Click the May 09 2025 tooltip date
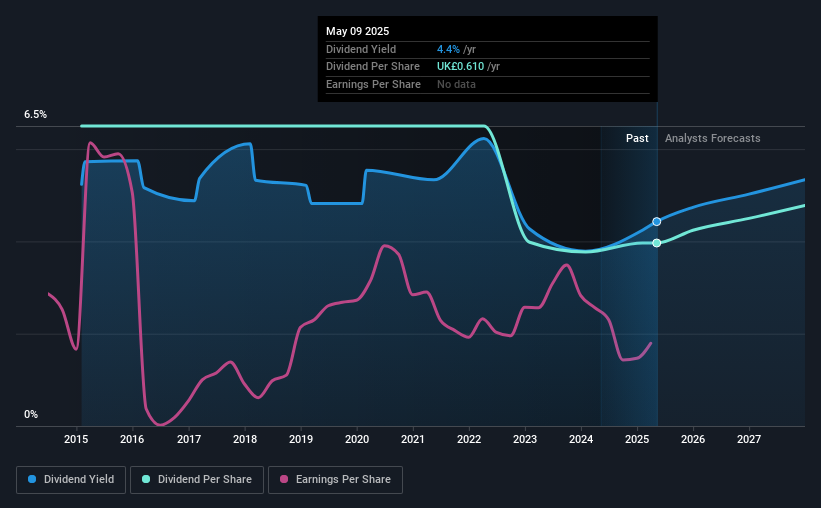821x508 pixels. pos(358,31)
